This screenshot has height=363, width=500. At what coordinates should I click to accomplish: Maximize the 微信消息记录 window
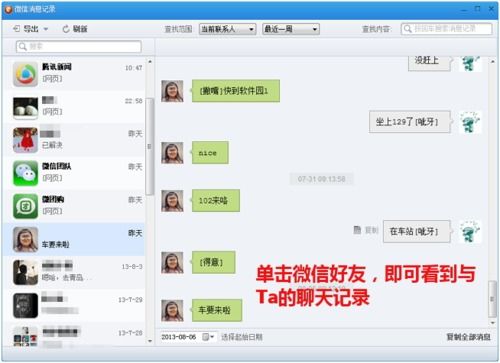pyautogui.click(x=478, y=9)
